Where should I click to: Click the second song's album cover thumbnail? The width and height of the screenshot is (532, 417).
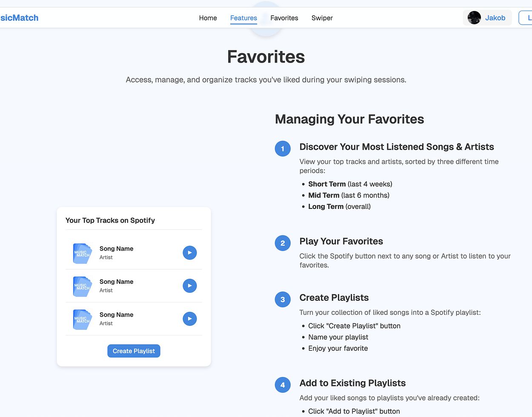point(83,286)
